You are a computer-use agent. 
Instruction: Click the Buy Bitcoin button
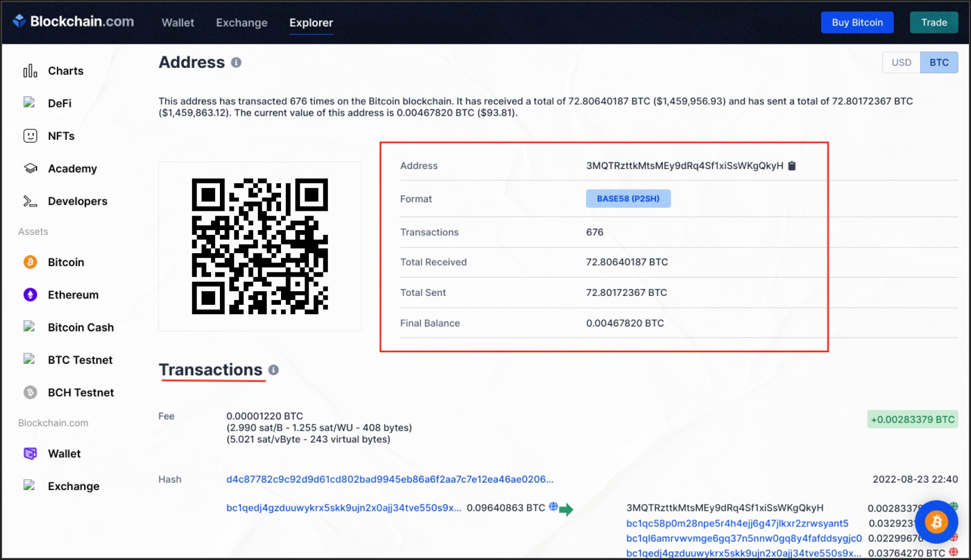click(x=857, y=22)
